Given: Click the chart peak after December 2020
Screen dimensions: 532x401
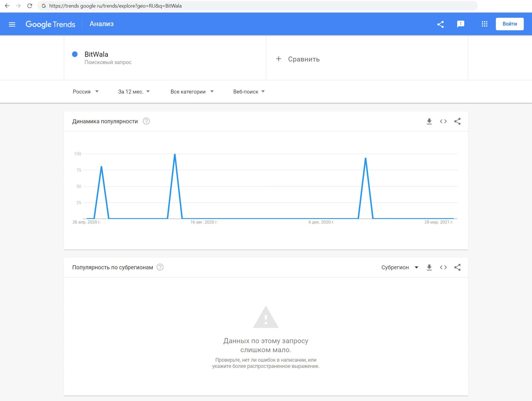Looking at the screenshot, I should (x=366, y=158).
